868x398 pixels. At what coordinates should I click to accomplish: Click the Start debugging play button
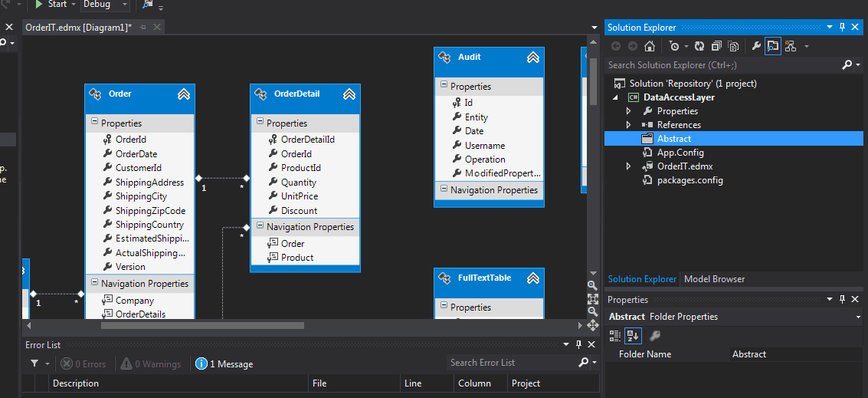(x=39, y=5)
